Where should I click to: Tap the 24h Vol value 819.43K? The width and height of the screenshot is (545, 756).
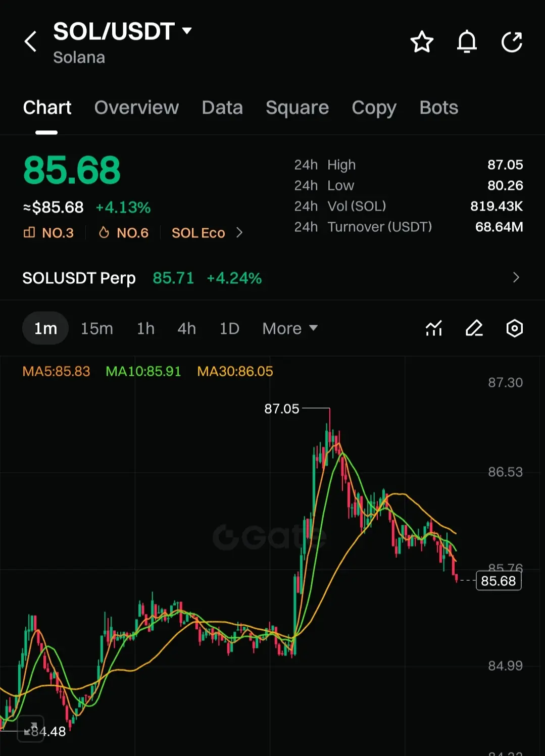pos(497,206)
